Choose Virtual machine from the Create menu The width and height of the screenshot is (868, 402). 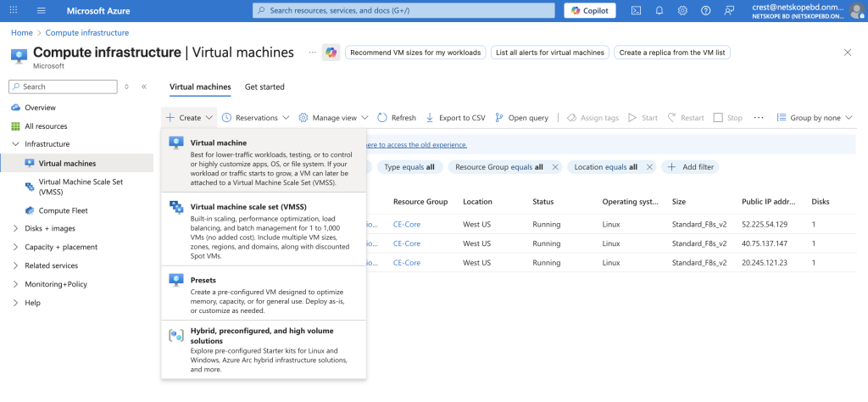(264, 160)
